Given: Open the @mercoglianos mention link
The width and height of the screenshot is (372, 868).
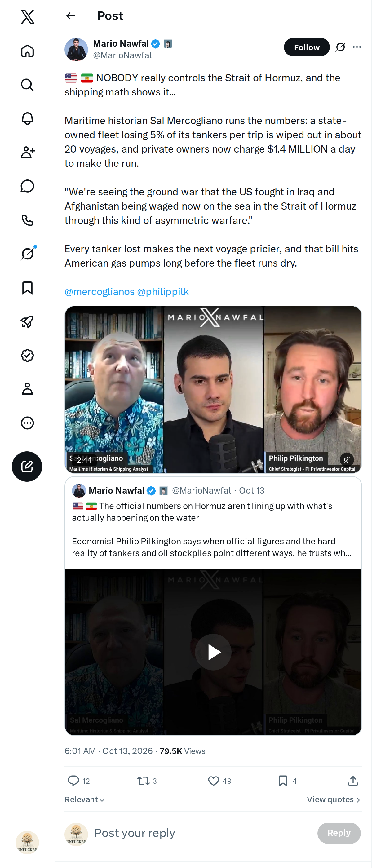Looking at the screenshot, I should pos(100,291).
